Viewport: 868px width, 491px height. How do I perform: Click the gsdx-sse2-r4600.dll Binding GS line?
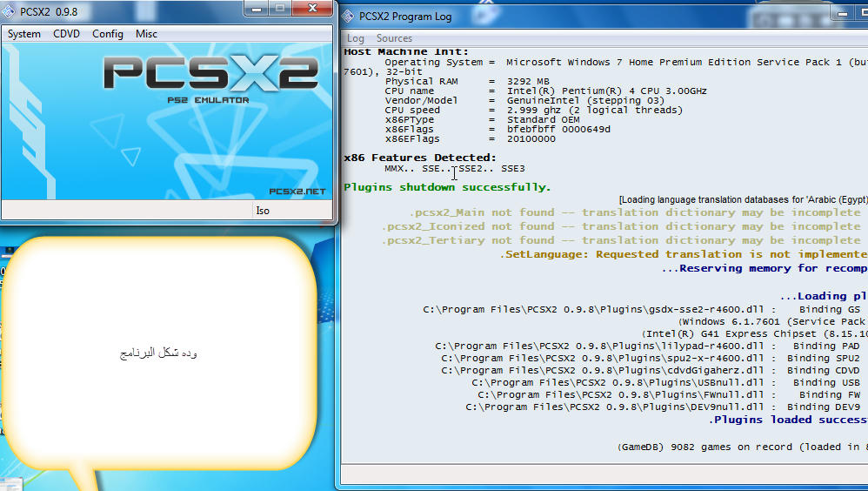pyautogui.click(x=642, y=310)
